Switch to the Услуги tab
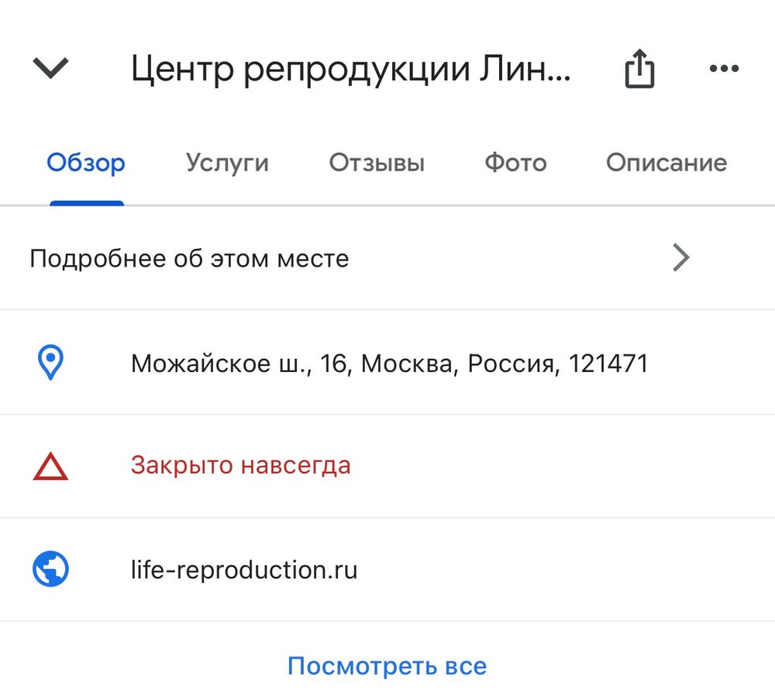775x700 pixels. pyautogui.click(x=226, y=163)
